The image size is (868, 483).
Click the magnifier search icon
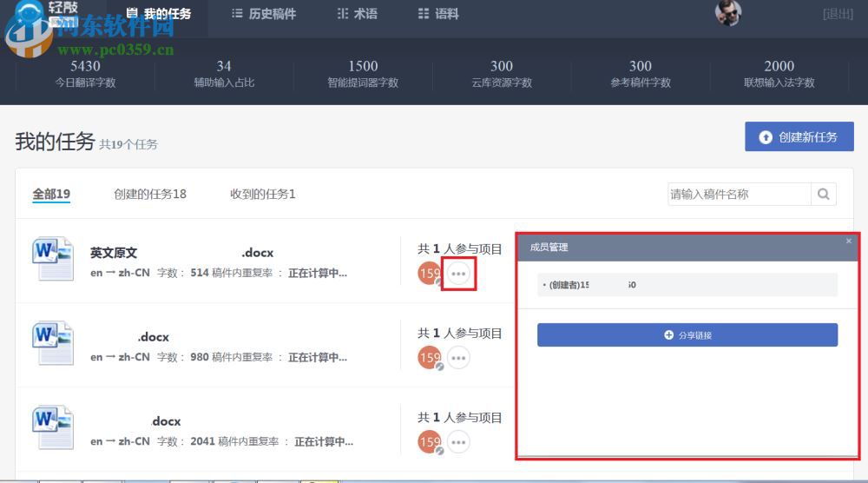(824, 194)
